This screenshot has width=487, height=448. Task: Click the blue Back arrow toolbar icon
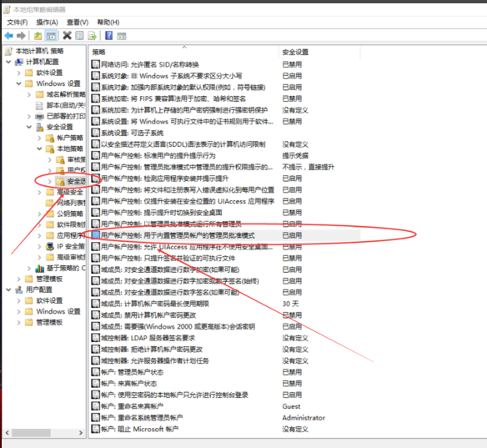[8, 36]
